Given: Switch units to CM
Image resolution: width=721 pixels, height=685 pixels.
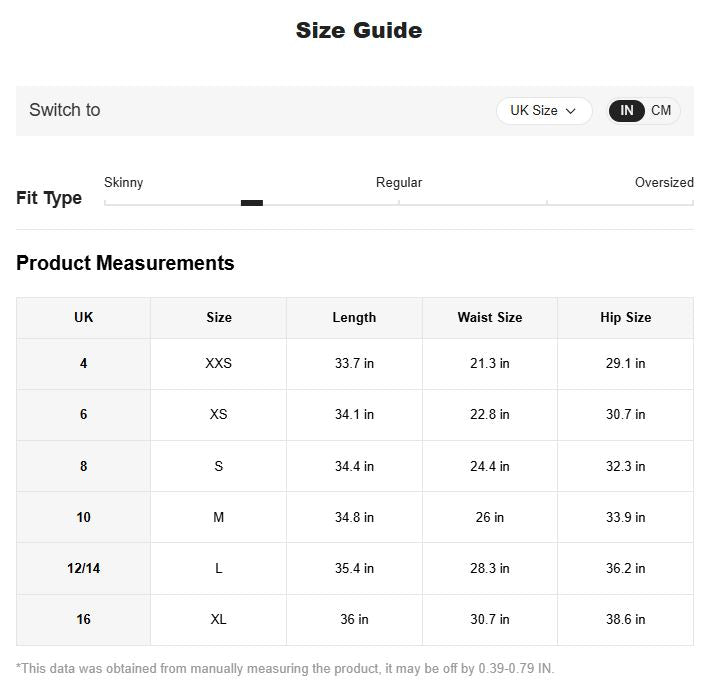Looking at the screenshot, I should click(661, 111).
